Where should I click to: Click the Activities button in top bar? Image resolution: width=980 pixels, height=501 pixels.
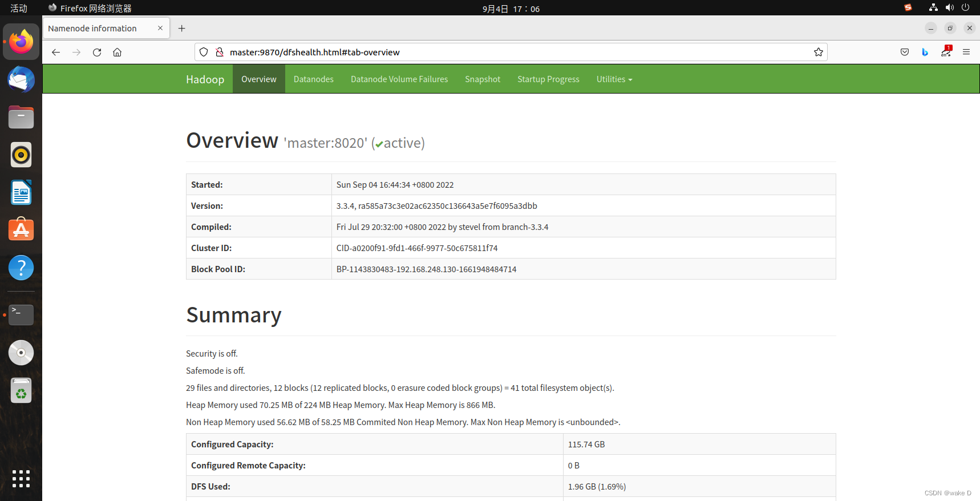(x=19, y=8)
